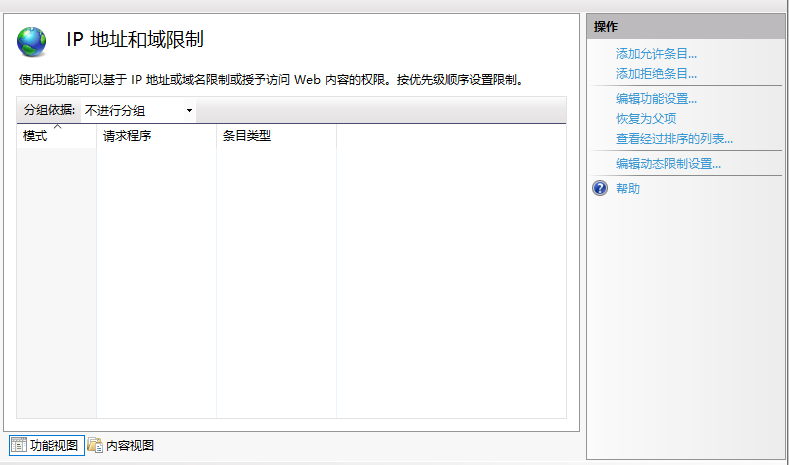
Task: Click the blue help question mark icon
Action: (600, 189)
